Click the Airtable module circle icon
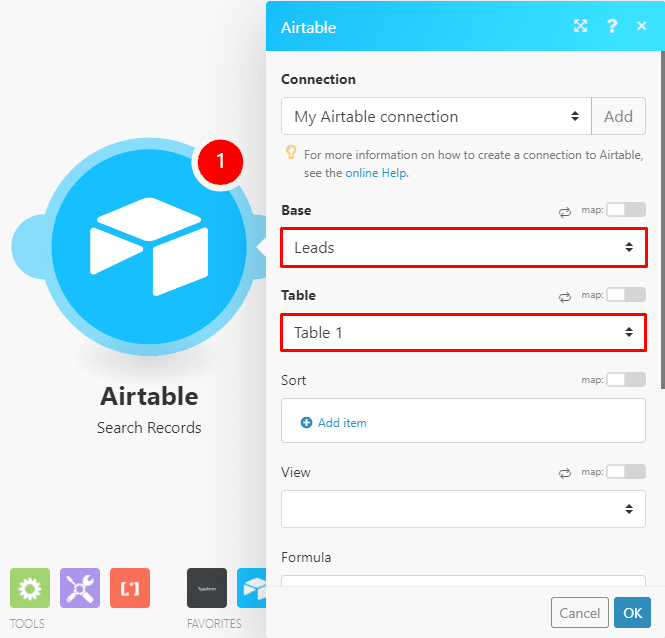Image resolution: width=665 pixels, height=638 pixels. (x=148, y=246)
